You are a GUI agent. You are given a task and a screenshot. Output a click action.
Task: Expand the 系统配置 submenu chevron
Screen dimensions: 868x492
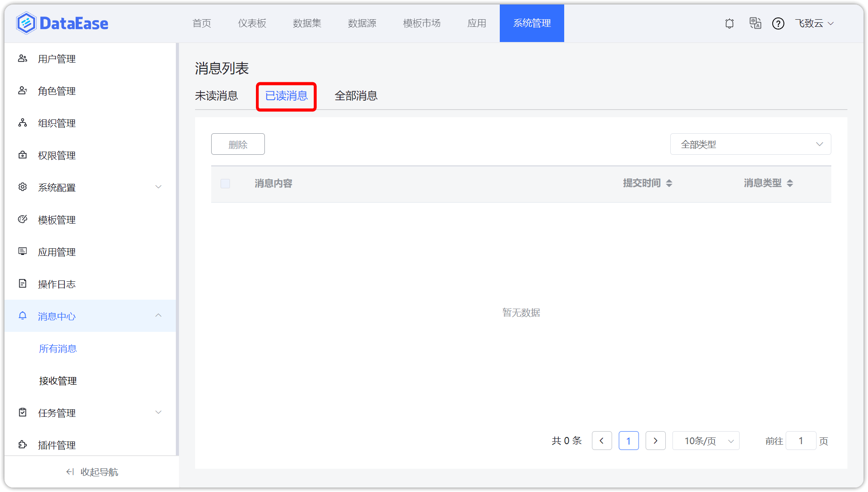(x=158, y=187)
